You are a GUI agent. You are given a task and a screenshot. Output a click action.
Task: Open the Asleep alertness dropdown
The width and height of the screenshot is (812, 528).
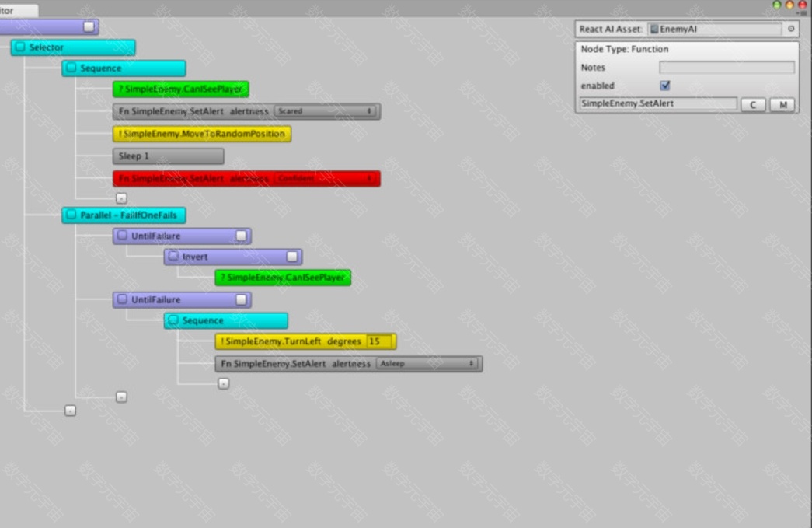(427, 364)
